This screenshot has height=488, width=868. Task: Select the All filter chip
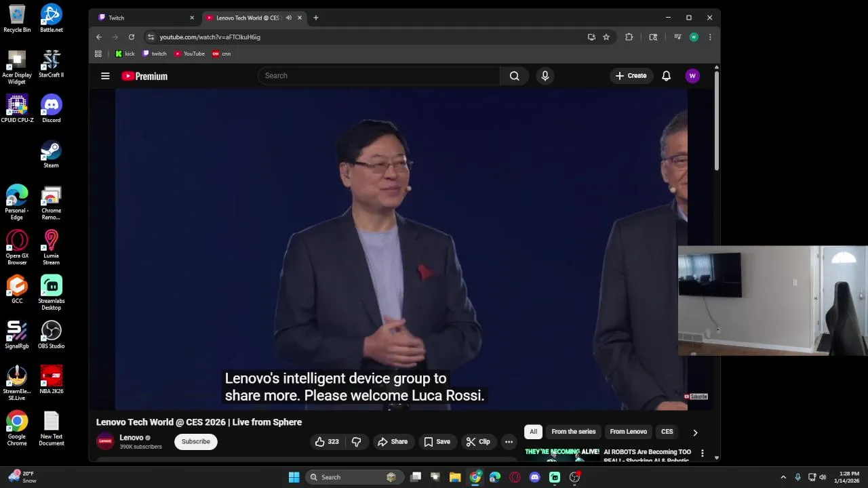click(534, 432)
